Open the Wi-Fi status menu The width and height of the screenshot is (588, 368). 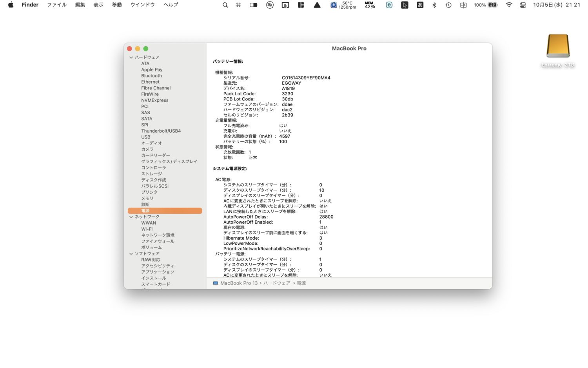(x=509, y=5)
